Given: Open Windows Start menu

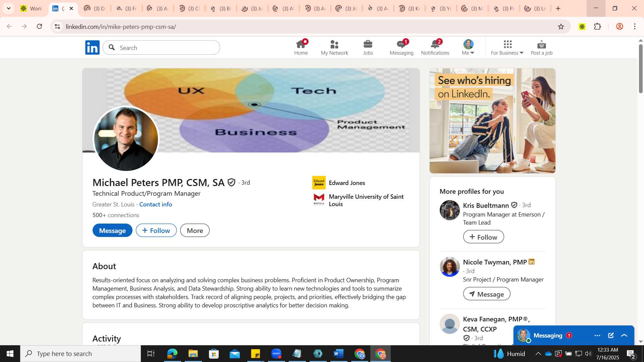Looking at the screenshot, I should (10, 354).
